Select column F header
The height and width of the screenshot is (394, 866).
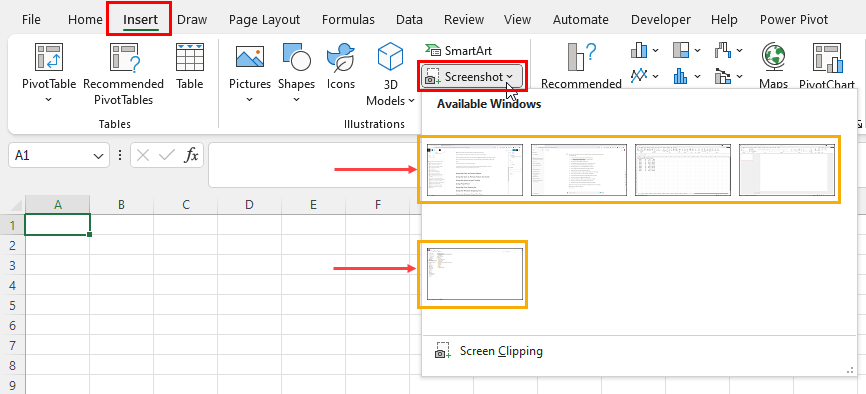[377, 205]
